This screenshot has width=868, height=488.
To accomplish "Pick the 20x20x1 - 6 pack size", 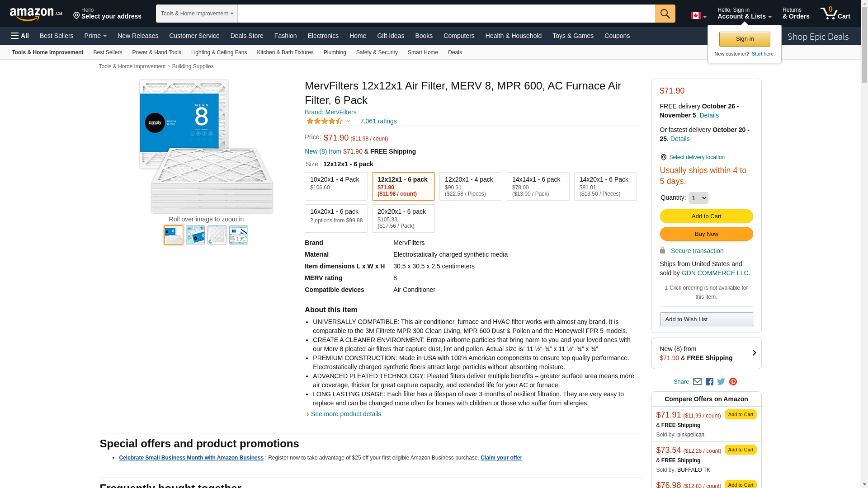I will tap(403, 218).
